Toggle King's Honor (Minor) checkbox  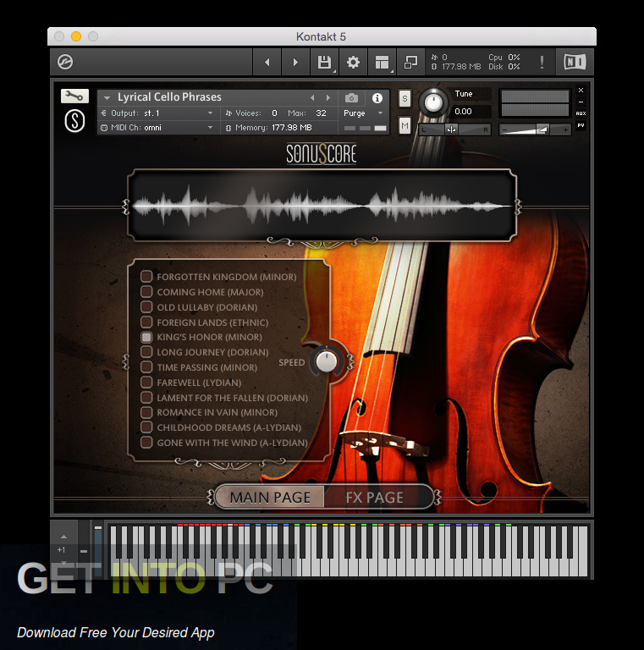146,337
